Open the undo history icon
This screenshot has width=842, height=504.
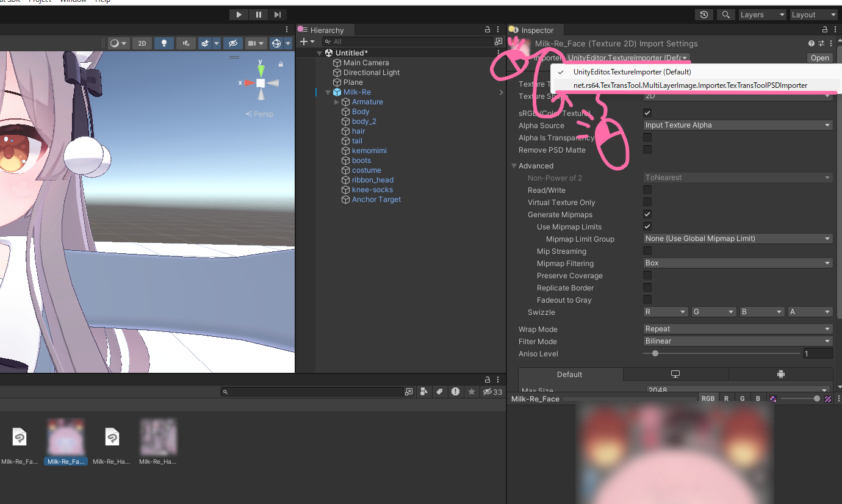(704, 15)
